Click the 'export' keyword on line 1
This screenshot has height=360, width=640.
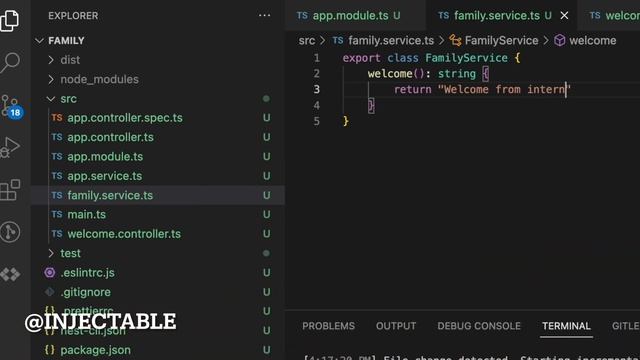[x=361, y=58]
